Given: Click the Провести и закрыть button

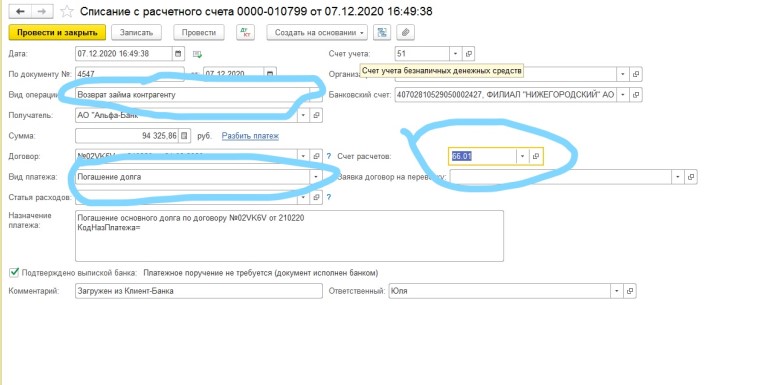Looking at the screenshot, I should tap(57, 33).
